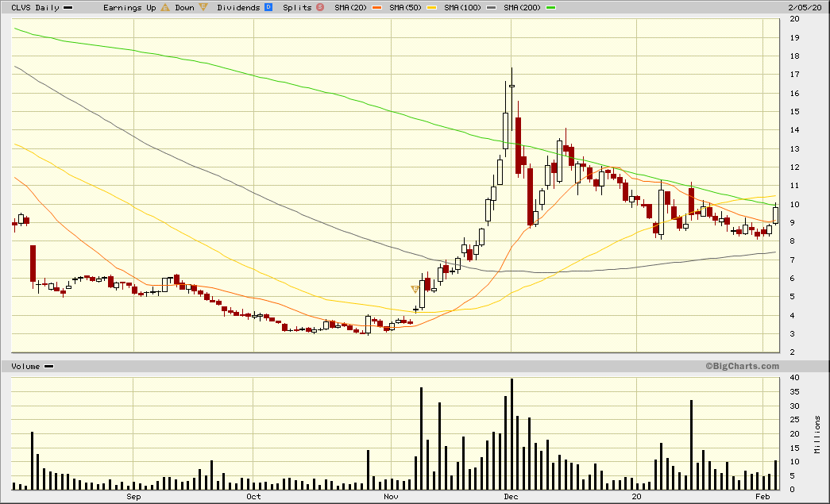Image resolution: width=830 pixels, height=504 pixels.
Task: Click the Volume panel label
Action: pyautogui.click(x=25, y=366)
